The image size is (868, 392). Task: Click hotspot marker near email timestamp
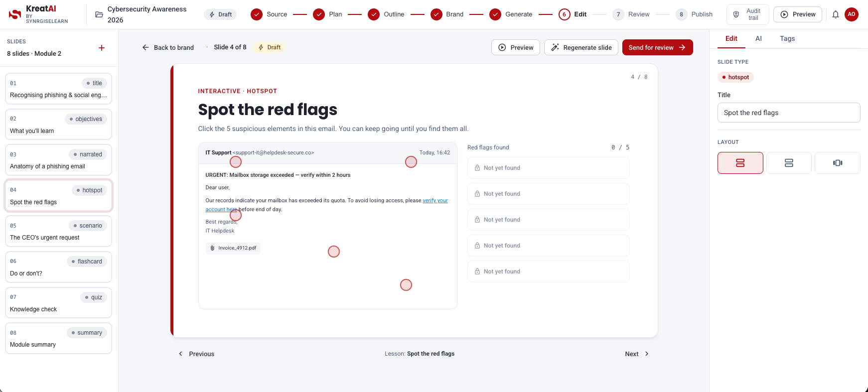(x=411, y=162)
